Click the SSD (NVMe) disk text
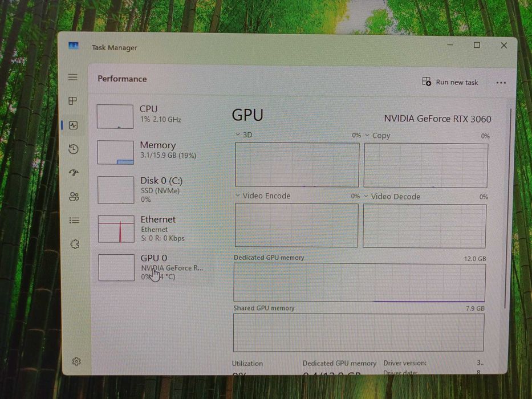Screen dimensions: 532x399 [160, 191]
